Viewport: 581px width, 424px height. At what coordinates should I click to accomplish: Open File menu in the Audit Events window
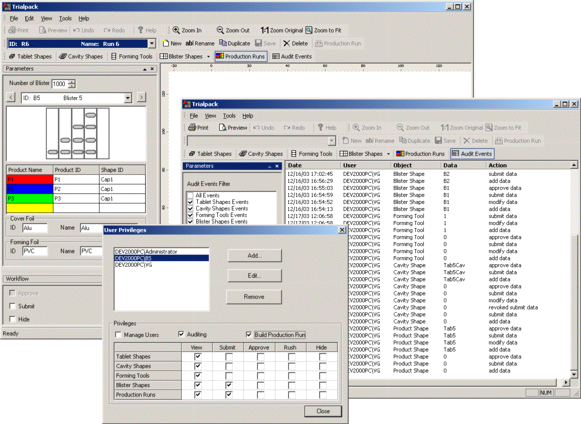194,116
